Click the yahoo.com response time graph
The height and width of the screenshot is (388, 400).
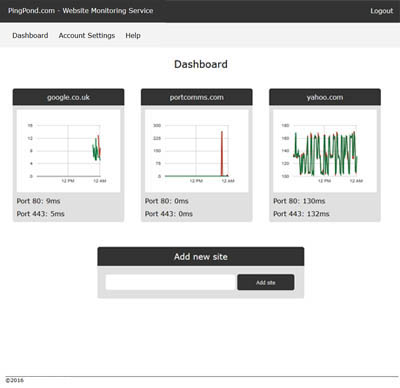[x=325, y=151]
